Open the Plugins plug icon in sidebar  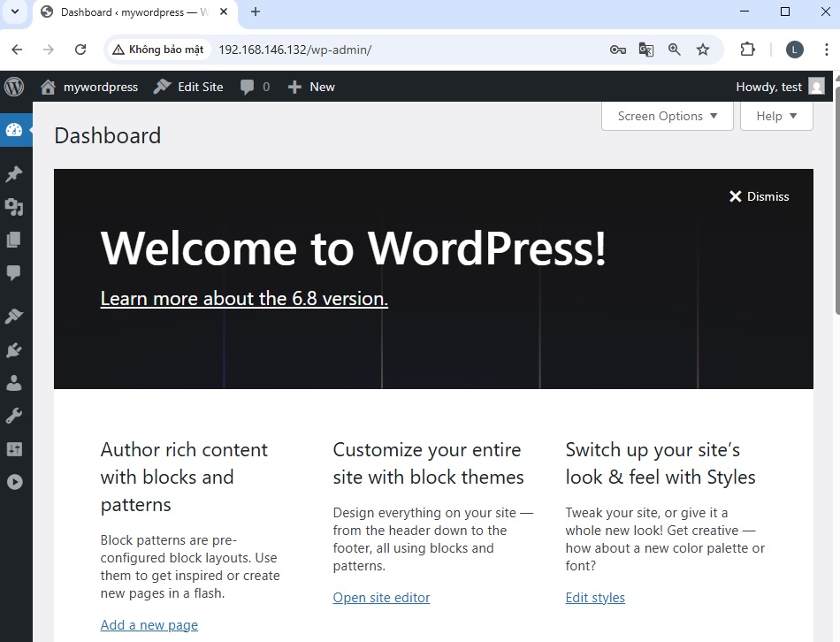pyautogui.click(x=14, y=349)
